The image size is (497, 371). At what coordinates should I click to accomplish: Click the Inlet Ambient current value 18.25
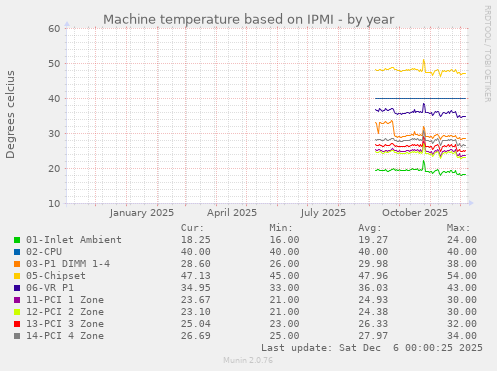click(196, 240)
